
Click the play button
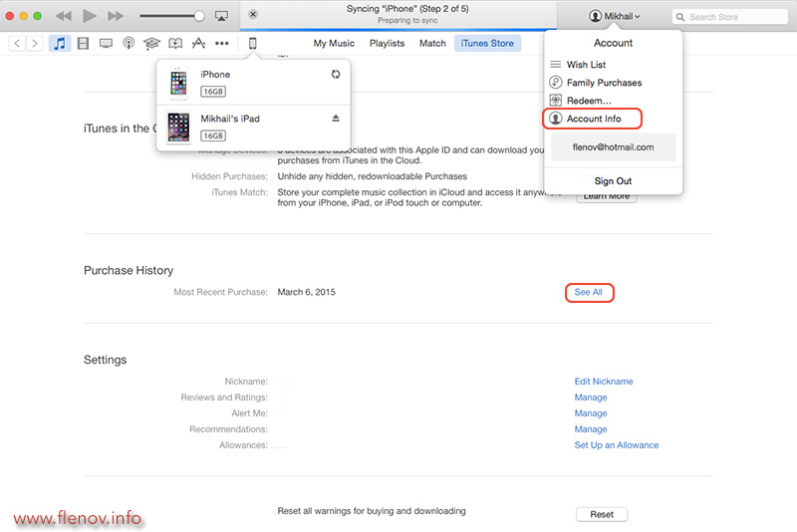[x=90, y=16]
